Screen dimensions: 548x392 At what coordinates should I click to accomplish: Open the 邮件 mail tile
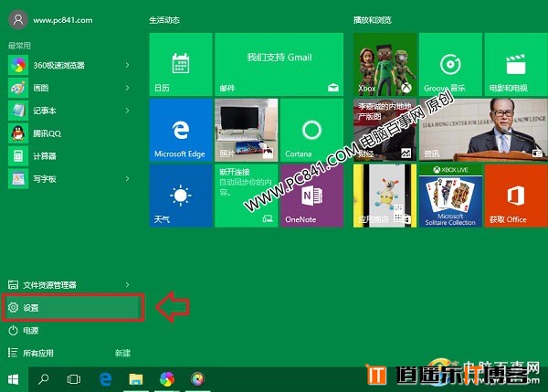point(279,64)
